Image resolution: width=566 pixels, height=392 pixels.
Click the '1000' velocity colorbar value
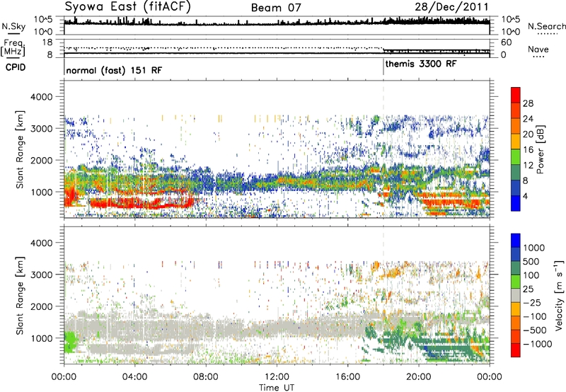(534, 248)
